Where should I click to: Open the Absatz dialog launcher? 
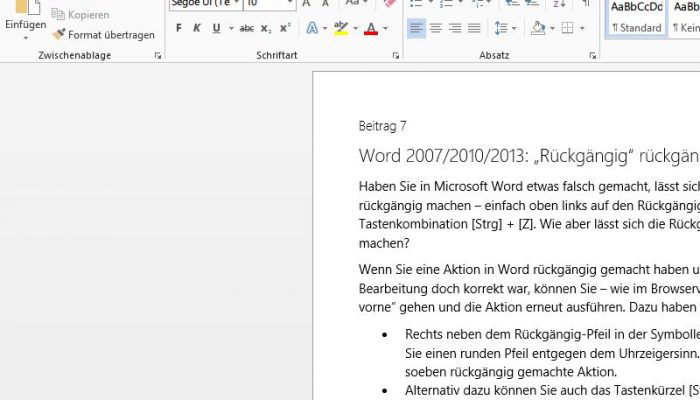tap(592, 56)
